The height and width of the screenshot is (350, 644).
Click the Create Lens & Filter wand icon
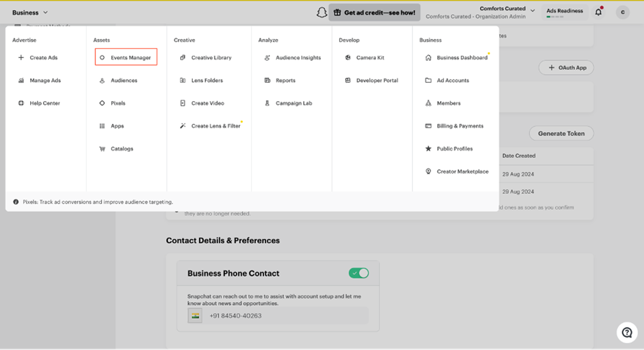pos(183,126)
